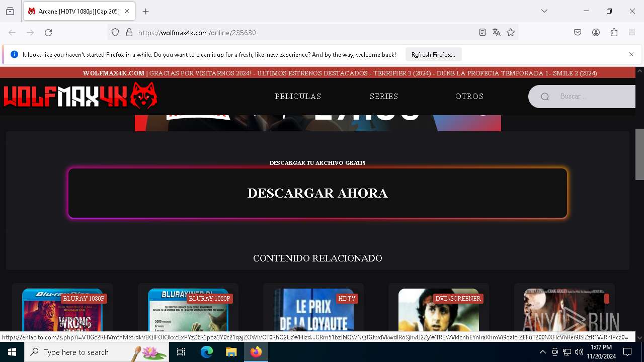Open the extensions puzzle icon

tap(614, 33)
